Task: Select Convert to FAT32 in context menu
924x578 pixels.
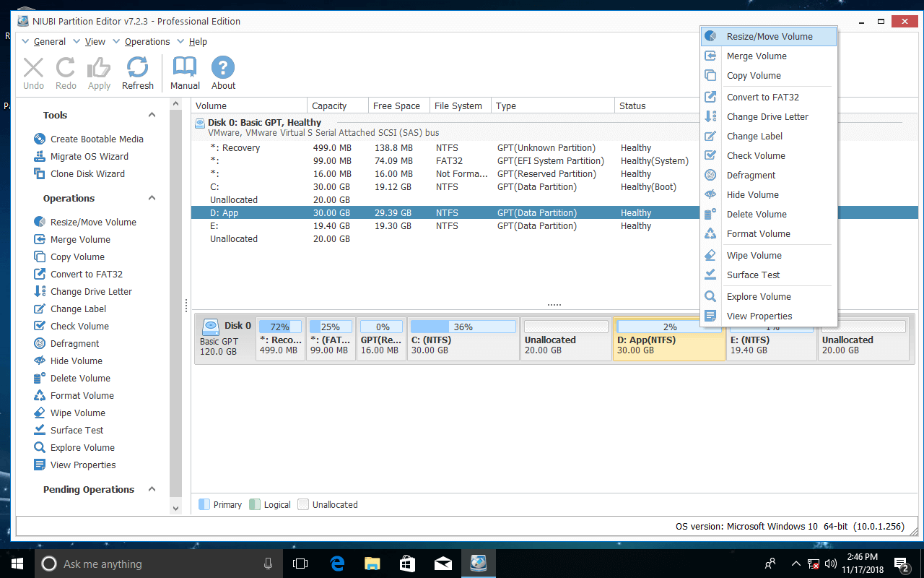Action: point(769,97)
